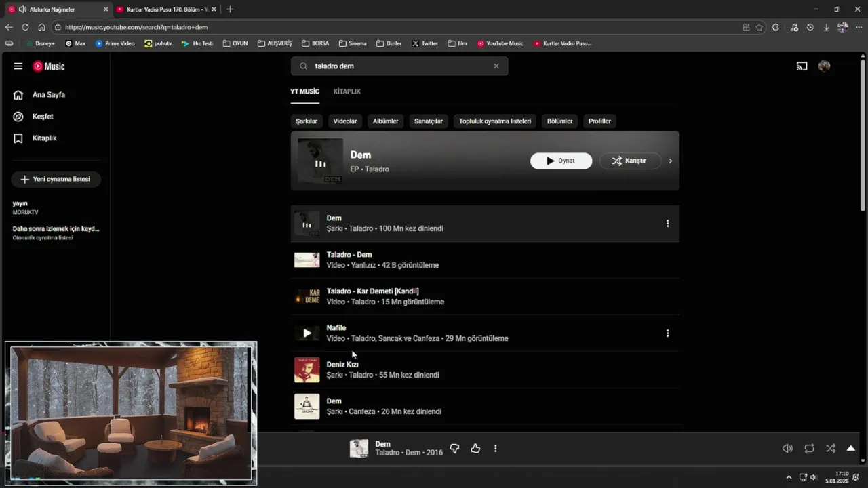Filter results by Bölümler

[559, 121]
